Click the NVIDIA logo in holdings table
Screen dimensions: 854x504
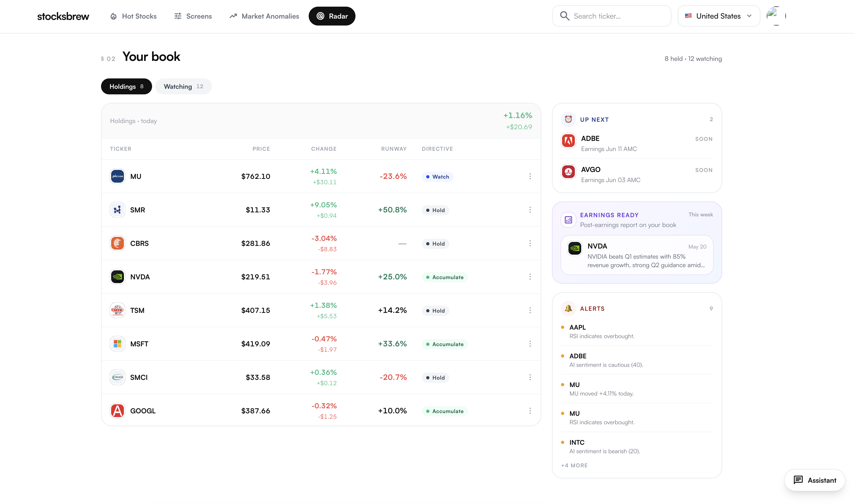pyautogui.click(x=118, y=277)
